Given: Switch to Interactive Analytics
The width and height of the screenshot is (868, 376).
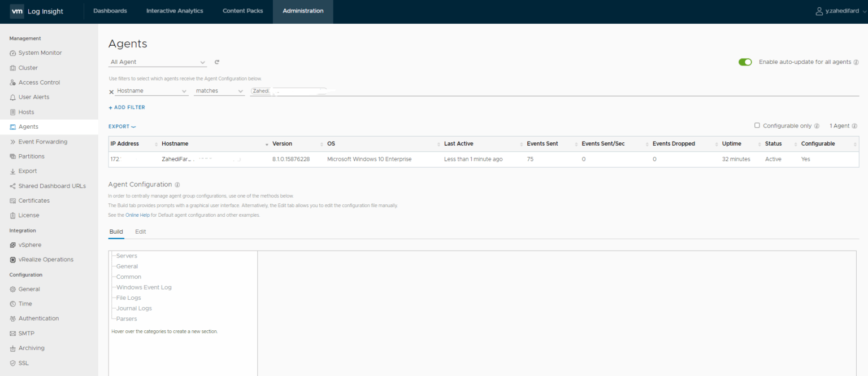Looking at the screenshot, I should 175,10.
